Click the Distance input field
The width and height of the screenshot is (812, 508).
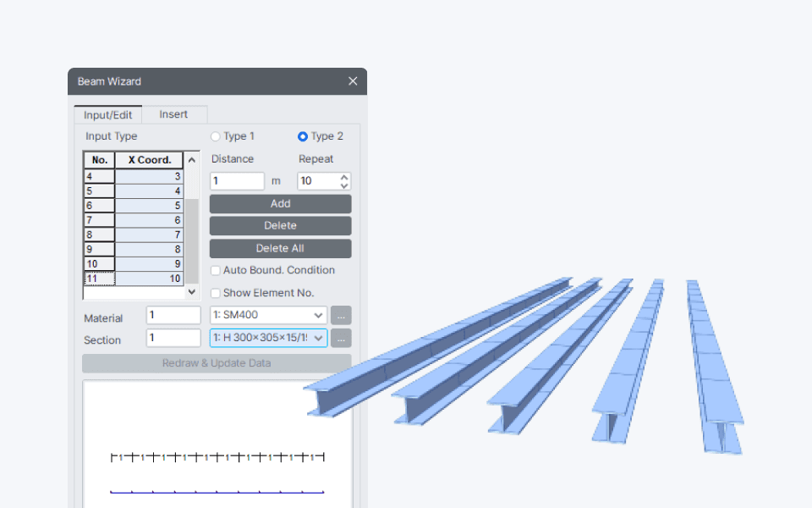click(x=237, y=181)
